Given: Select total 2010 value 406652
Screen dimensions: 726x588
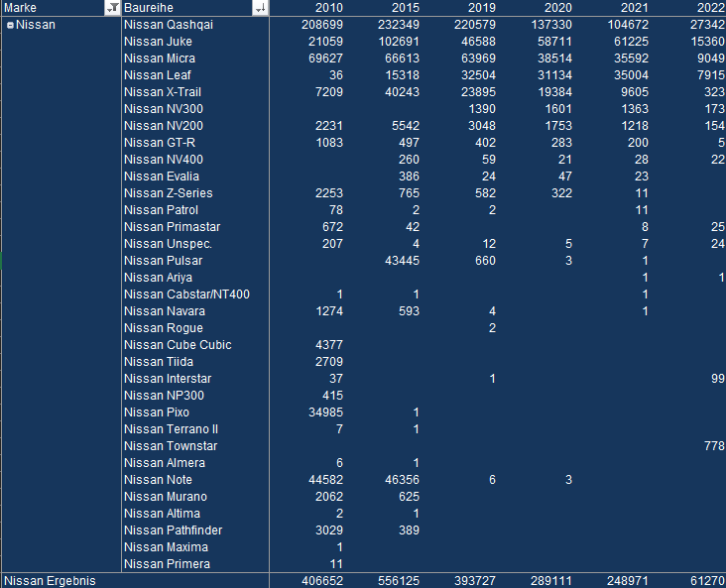Looking at the screenshot, I should (x=321, y=581).
